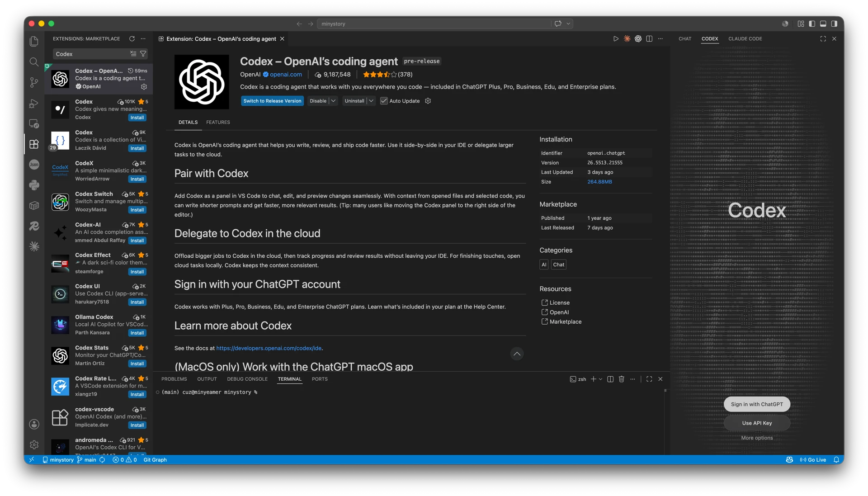
Task: Open the Remote Explorer view
Action: (x=34, y=123)
